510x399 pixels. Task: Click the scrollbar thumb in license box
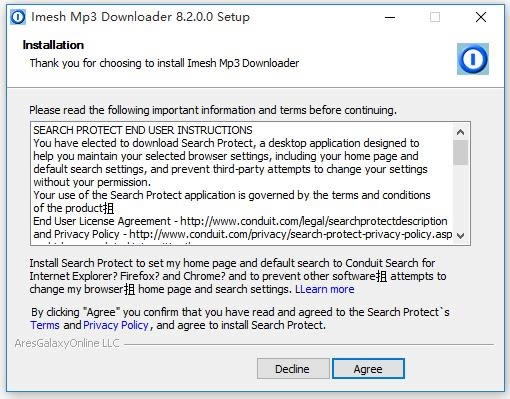click(460, 152)
